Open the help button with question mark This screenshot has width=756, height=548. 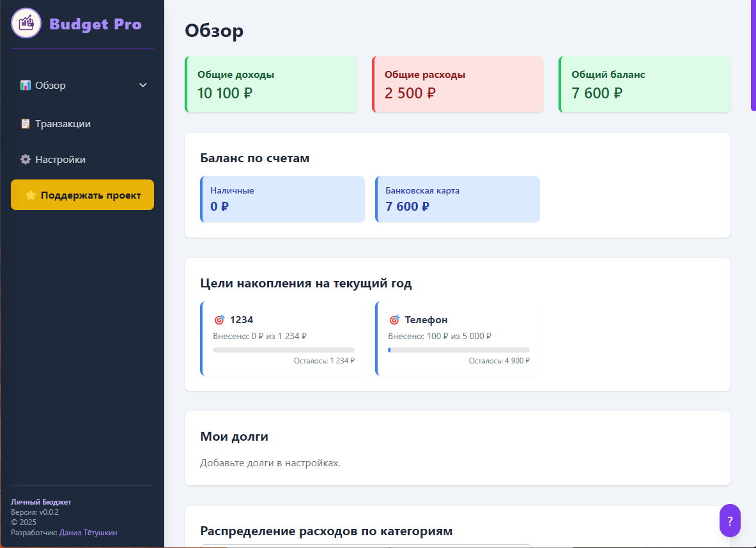730,520
